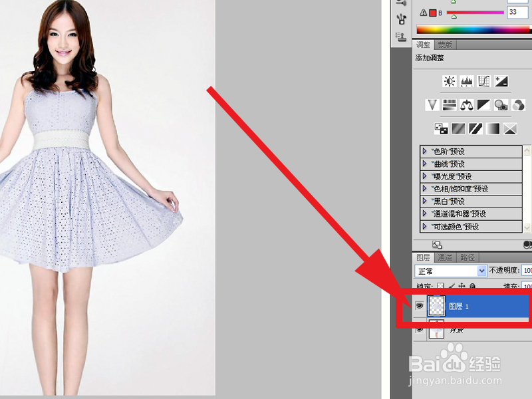Add a Brightness/Contrast adjustment
532x399 pixels.
pyautogui.click(x=450, y=81)
